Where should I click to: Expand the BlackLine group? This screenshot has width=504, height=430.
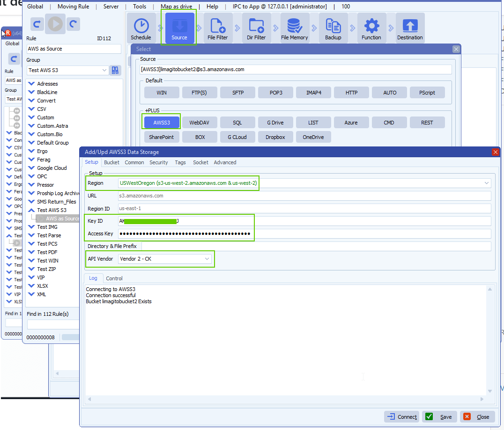pyautogui.click(x=31, y=92)
